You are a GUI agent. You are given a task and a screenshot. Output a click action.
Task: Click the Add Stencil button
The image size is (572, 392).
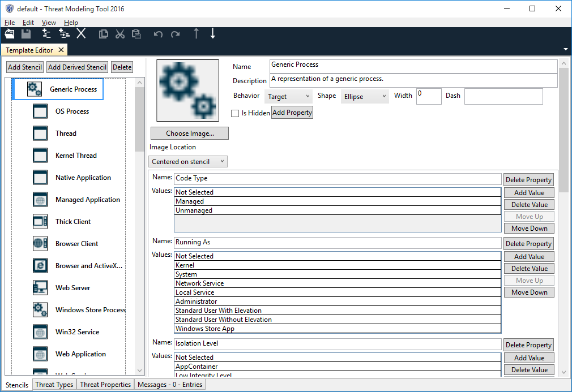click(25, 67)
